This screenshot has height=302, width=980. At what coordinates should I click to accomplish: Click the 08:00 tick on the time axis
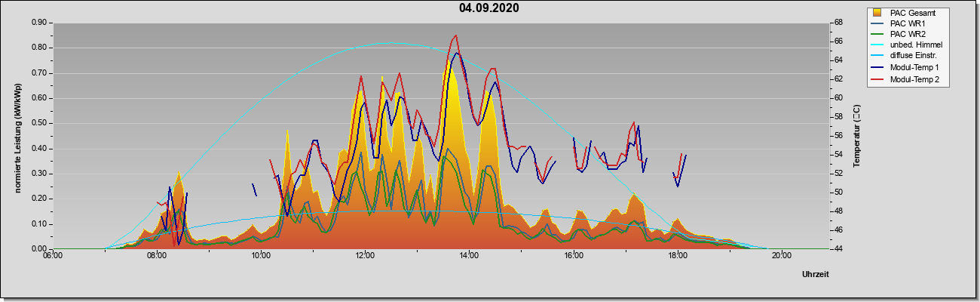[x=156, y=255]
